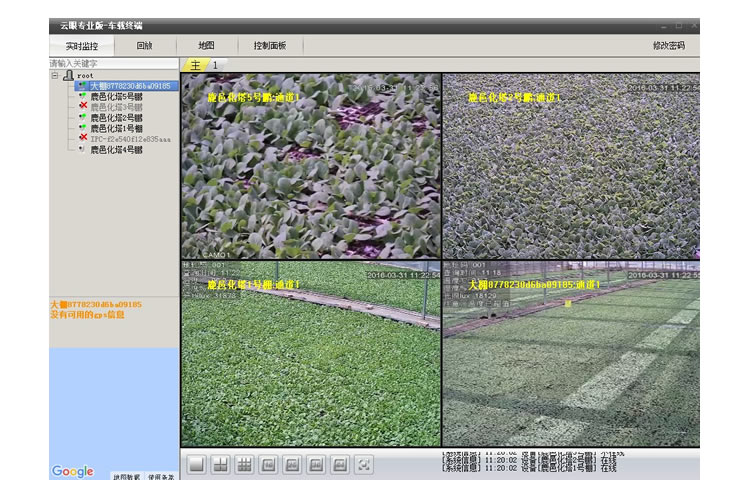Click the root node person icon

click(69, 75)
